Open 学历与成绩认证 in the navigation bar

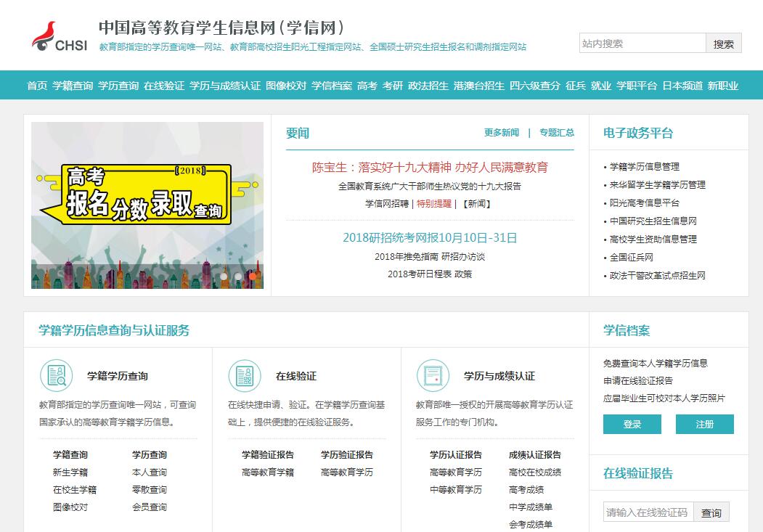[225, 86]
